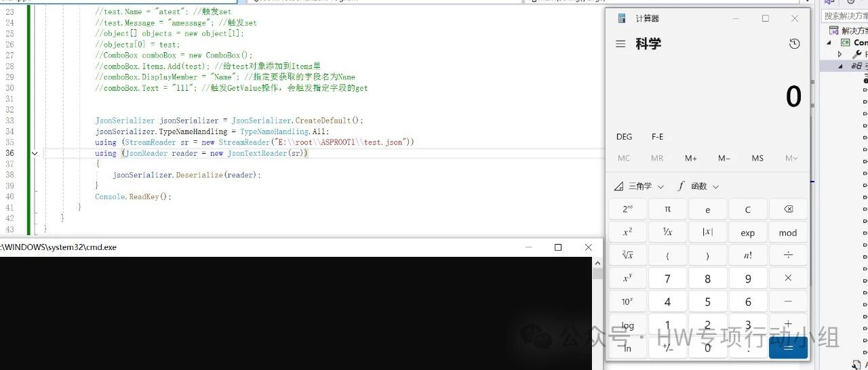Click the open parenthesis key in Calculator
868x370 pixels.
click(x=667, y=255)
